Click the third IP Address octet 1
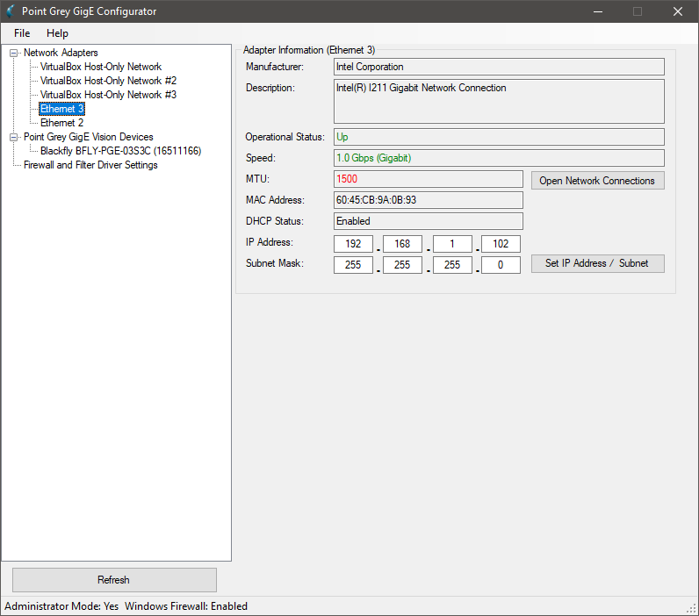Screen dimensions: 699x616 point(452,244)
